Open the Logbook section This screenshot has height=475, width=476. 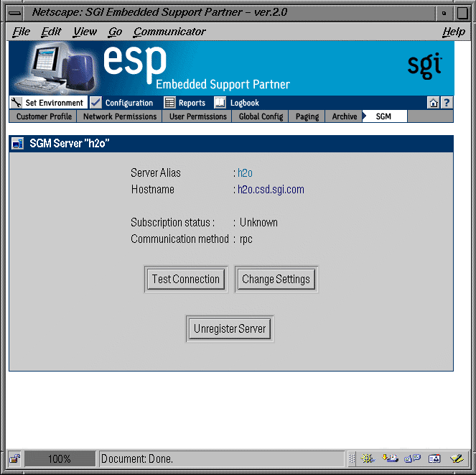pos(244,103)
